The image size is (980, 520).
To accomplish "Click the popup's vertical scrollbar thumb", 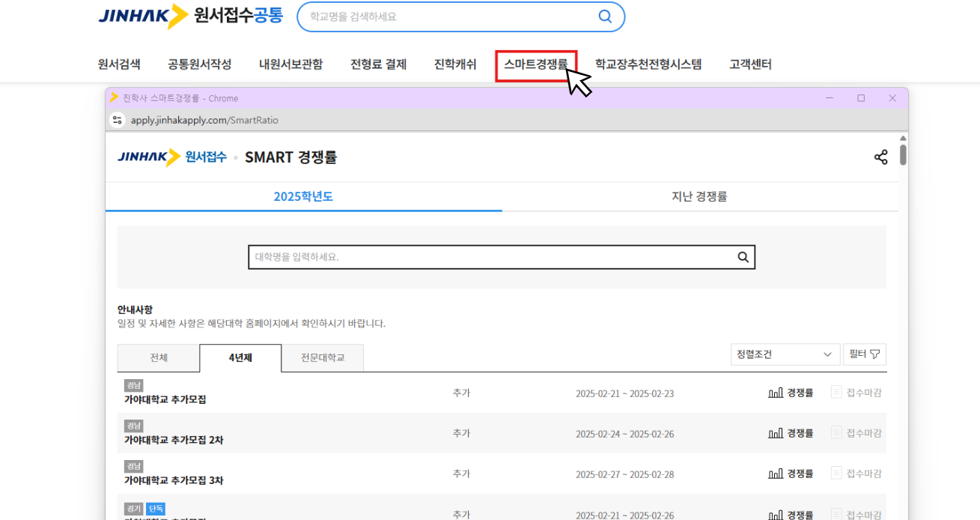I will pos(903,154).
